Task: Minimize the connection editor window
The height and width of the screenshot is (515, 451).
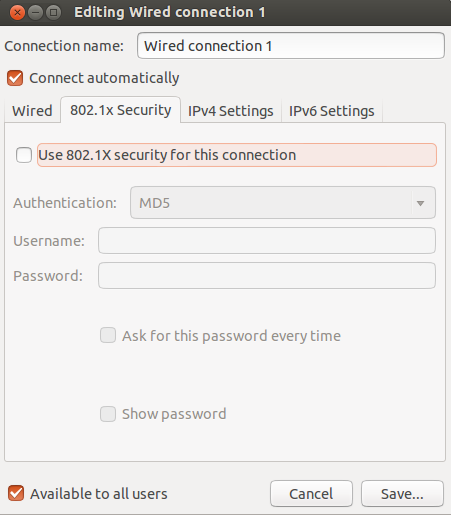Action: tap(35, 13)
